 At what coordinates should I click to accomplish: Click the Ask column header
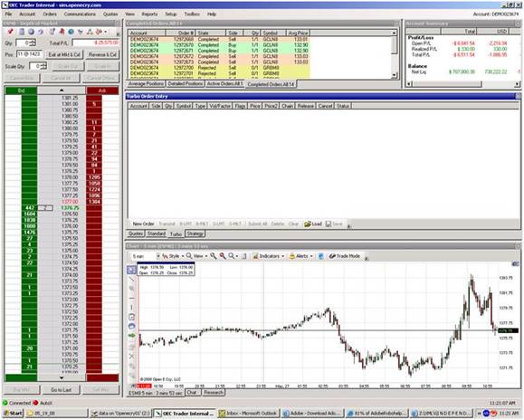click(x=102, y=91)
